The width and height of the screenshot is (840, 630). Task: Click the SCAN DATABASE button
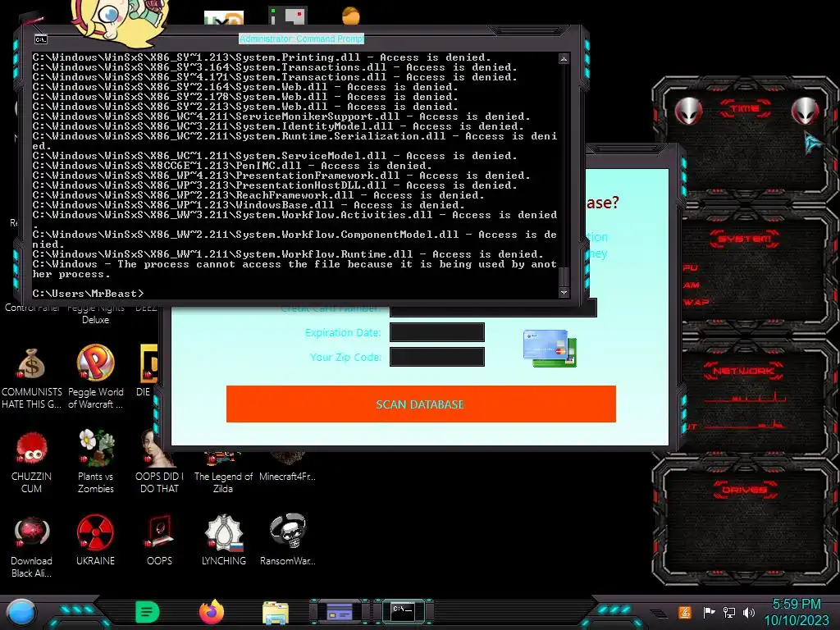(x=421, y=404)
